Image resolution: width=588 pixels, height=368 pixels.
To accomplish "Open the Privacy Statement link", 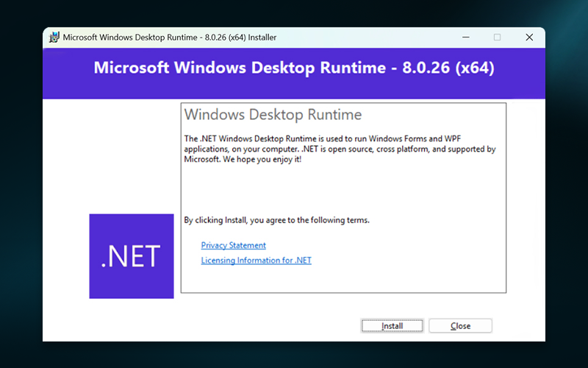I will (233, 245).
